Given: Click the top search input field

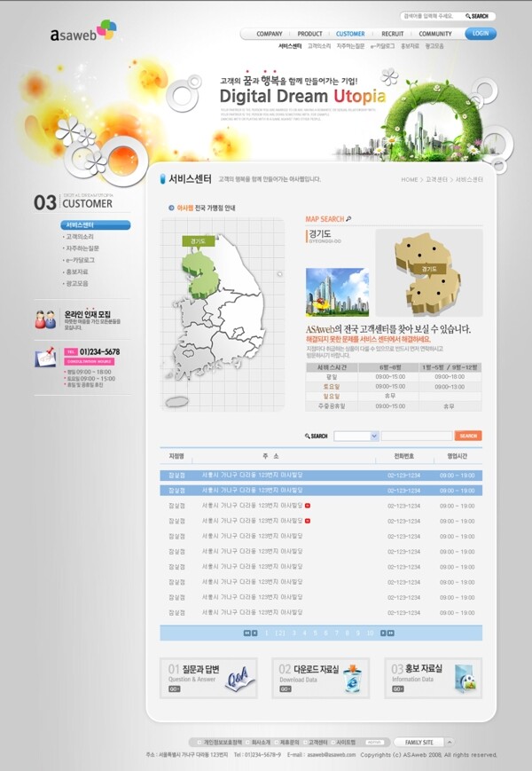Looking at the screenshot, I should pos(432,16).
